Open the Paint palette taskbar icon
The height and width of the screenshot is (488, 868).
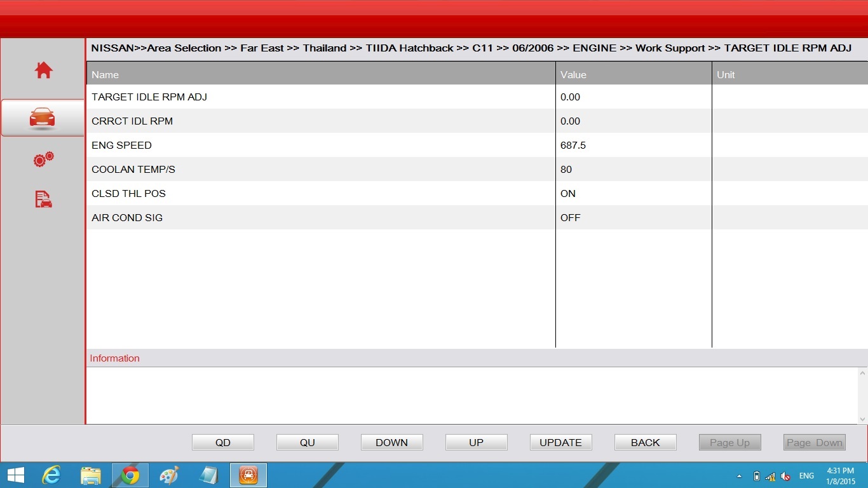tap(169, 475)
